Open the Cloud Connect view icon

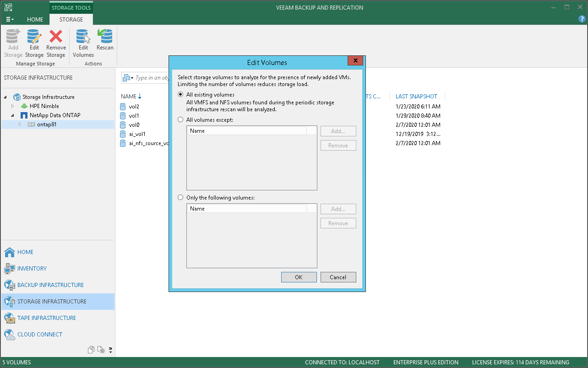point(10,335)
